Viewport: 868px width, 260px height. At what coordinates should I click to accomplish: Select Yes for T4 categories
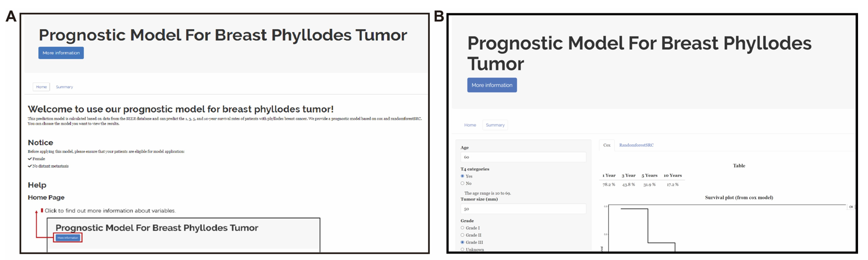462,176
